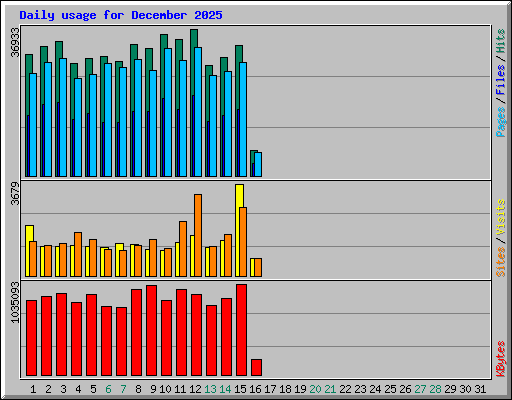Click day label 15 on the x-axis
This screenshot has height=400, width=512.
[240, 389]
